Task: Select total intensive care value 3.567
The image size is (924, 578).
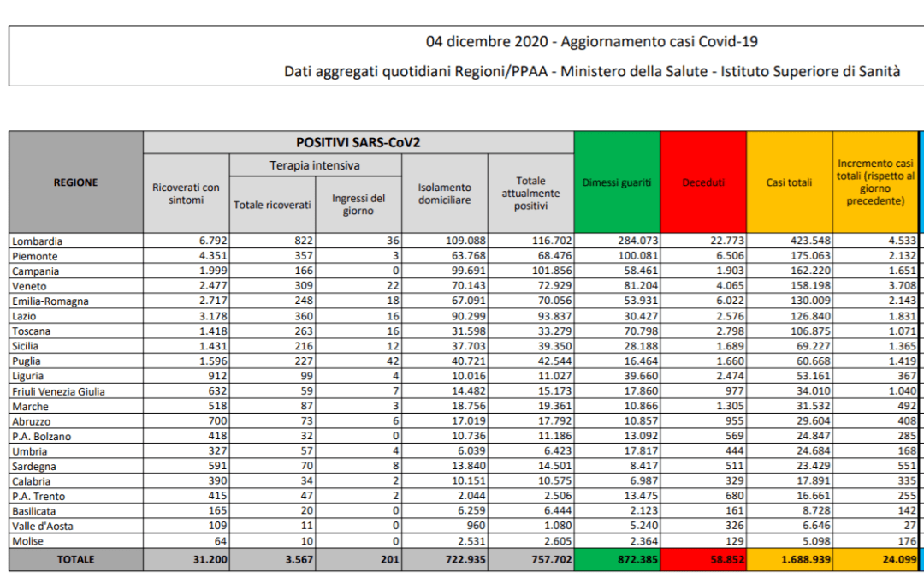Action: (299, 560)
